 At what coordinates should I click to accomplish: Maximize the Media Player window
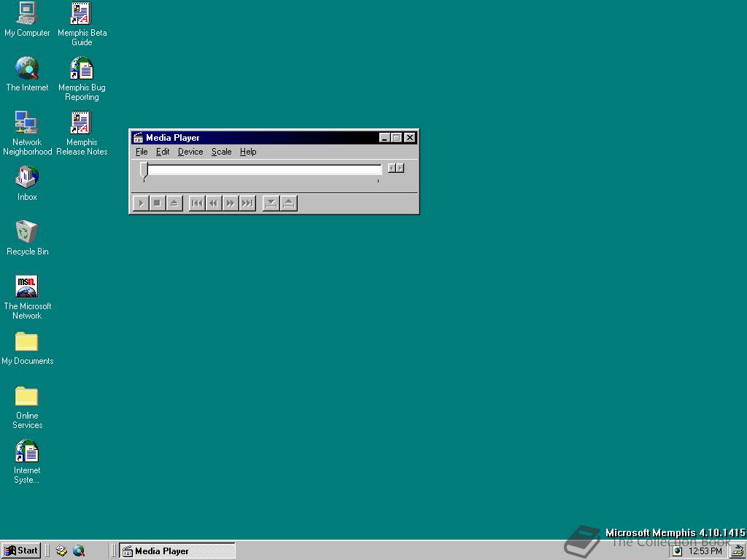396,138
